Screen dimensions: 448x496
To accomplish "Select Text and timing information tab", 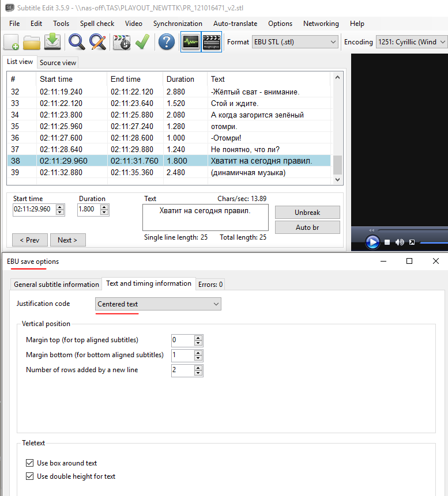I will pyautogui.click(x=149, y=283).
